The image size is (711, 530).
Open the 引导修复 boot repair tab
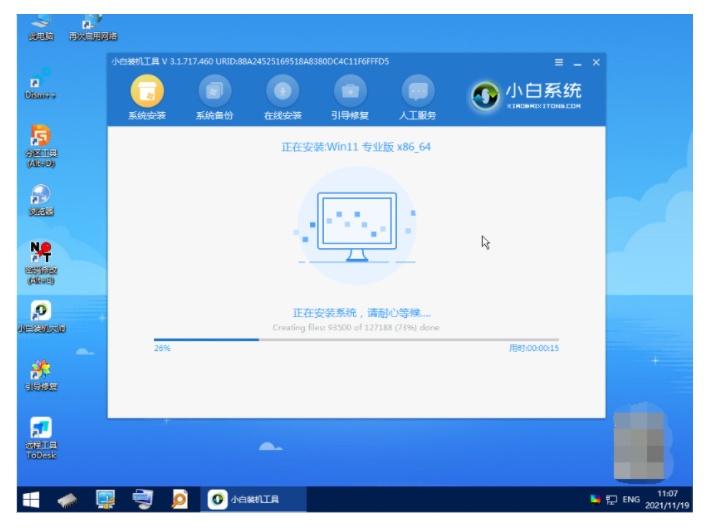pos(350,93)
